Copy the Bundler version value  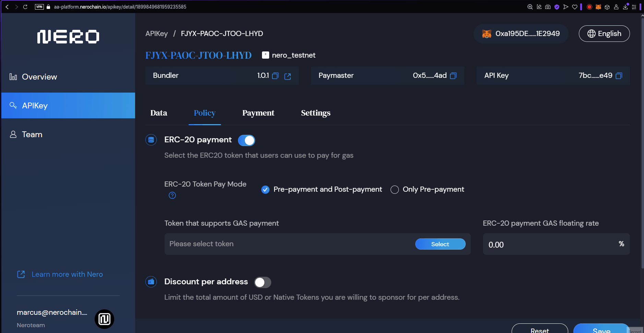click(275, 76)
